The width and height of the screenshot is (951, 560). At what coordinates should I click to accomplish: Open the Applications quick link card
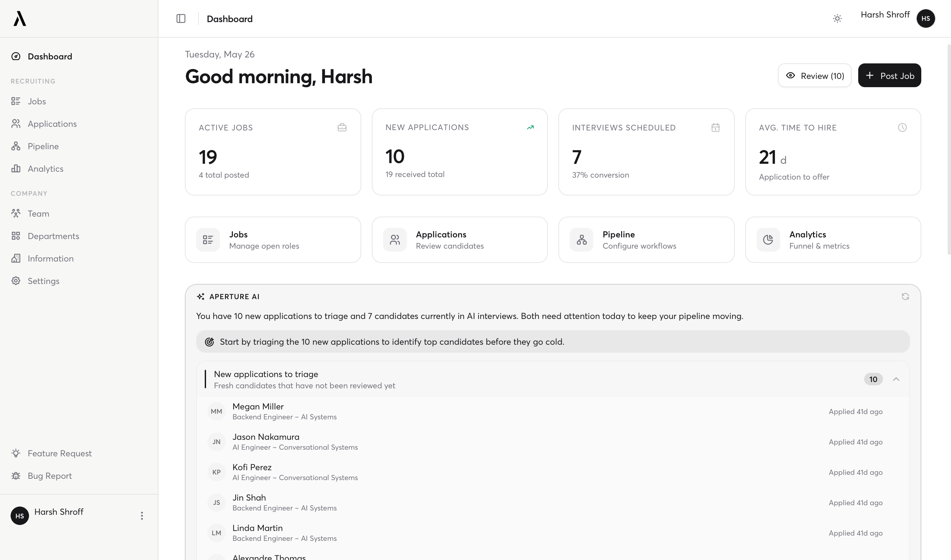460,240
